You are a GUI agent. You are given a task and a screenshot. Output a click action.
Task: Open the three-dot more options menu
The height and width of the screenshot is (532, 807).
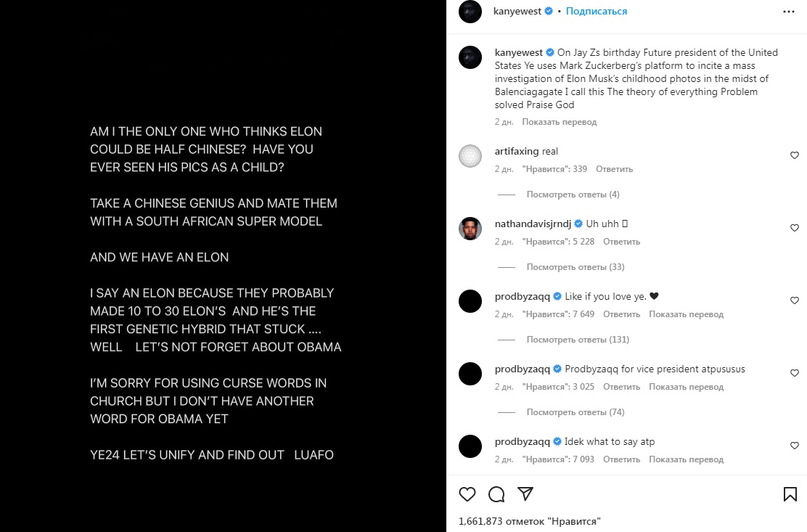tap(789, 12)
